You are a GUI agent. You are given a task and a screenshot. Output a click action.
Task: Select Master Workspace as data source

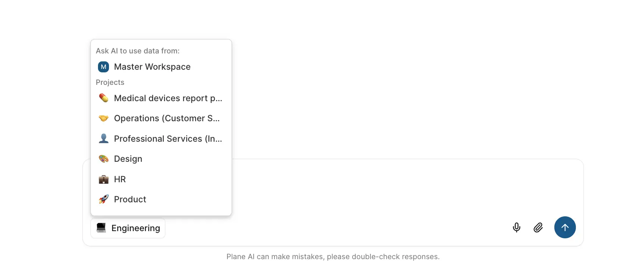click(152, 67)
